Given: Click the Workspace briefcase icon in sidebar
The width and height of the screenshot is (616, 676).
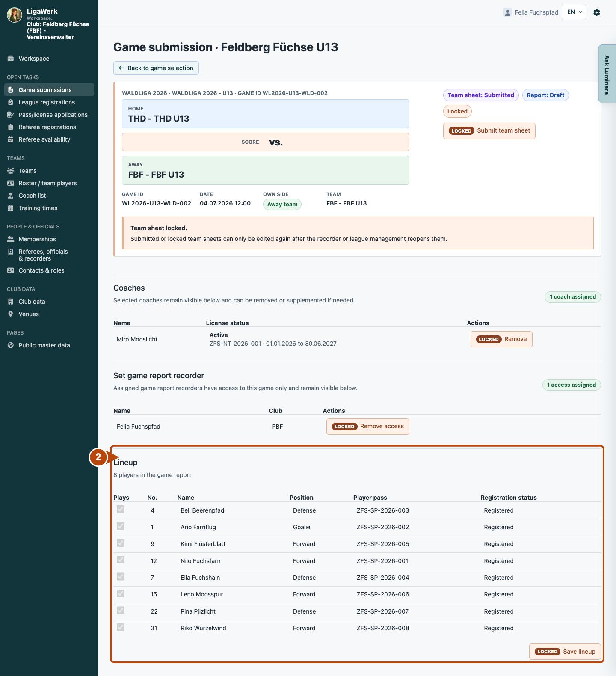Looking at the screenshot, I should pyautogui.click(x=11, y=59).
